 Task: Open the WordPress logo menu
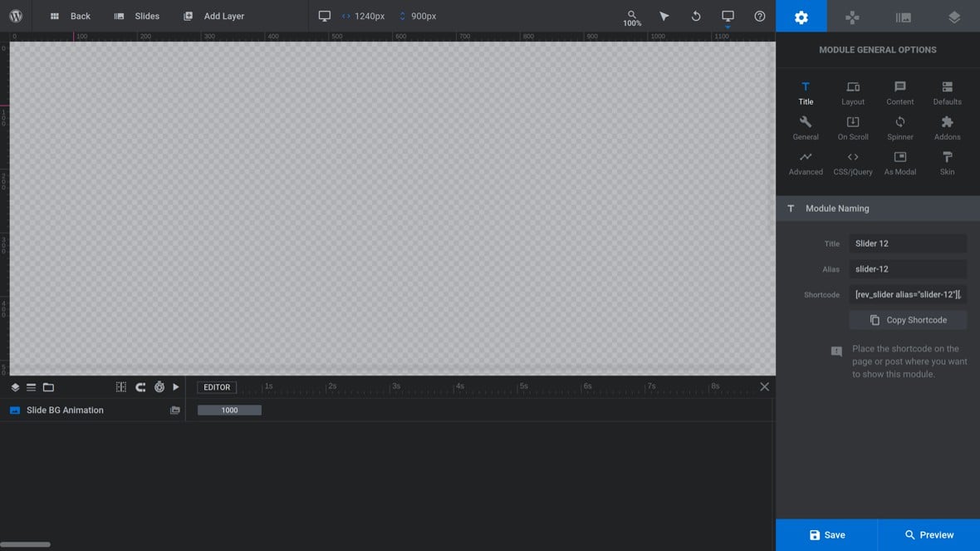pyautogui.click(x=16, y=16)
